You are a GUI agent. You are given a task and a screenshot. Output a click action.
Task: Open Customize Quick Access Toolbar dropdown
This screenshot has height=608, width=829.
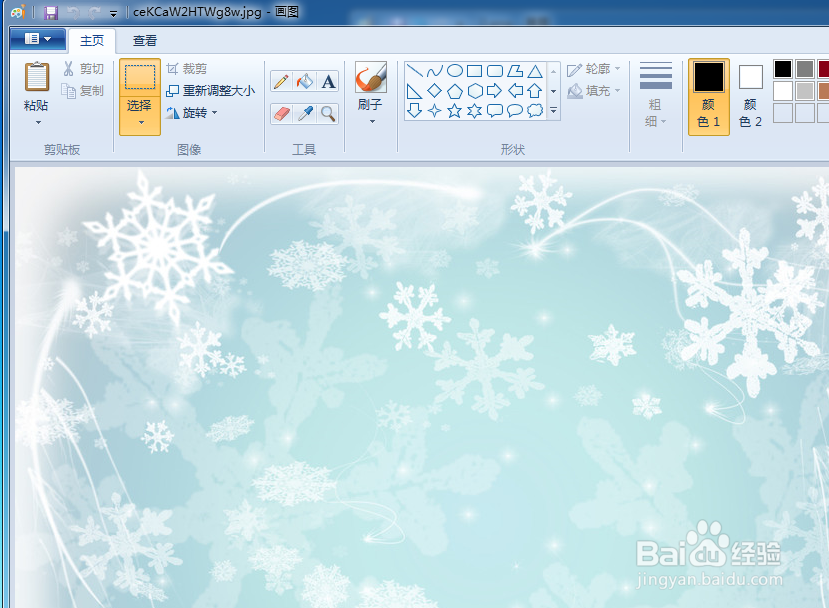pos(113,13)
